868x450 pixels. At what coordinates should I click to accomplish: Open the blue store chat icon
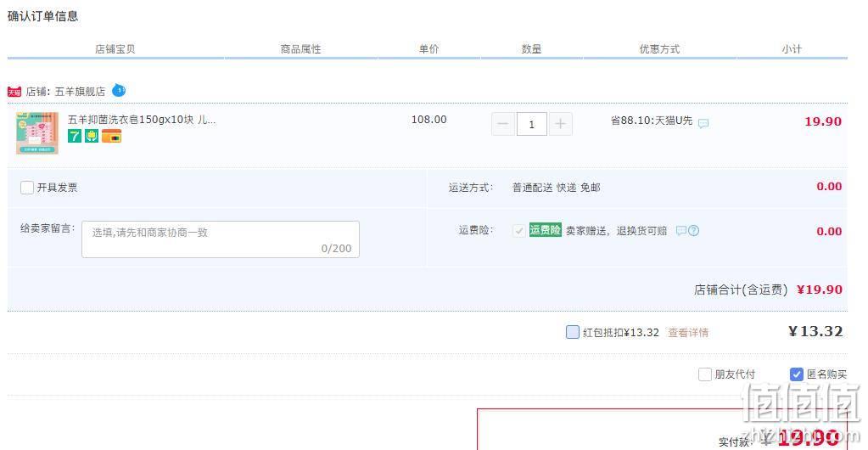coord(119,90)
